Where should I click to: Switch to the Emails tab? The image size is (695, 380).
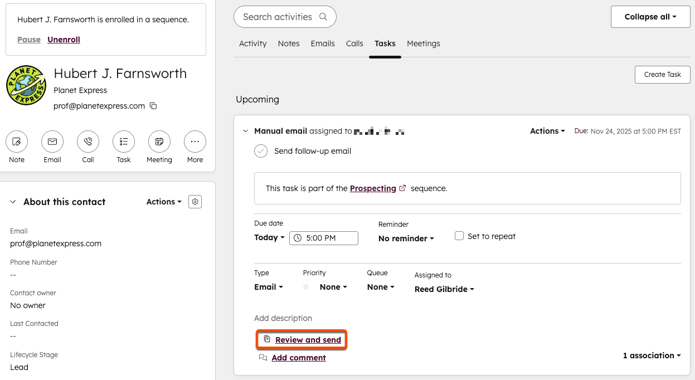click(323, 43)
